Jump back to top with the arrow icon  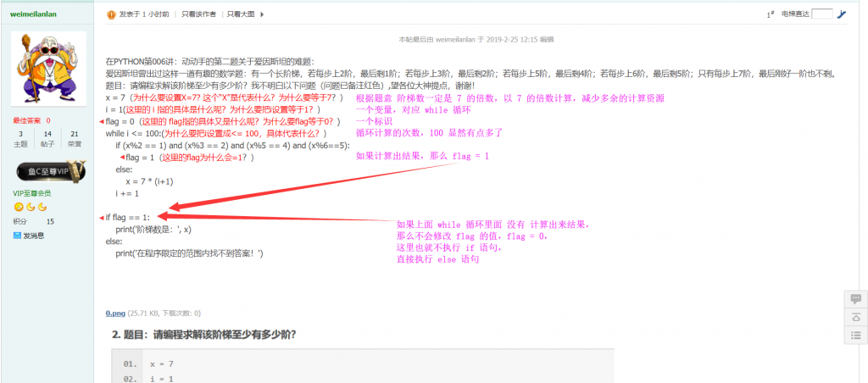point(856,317)
